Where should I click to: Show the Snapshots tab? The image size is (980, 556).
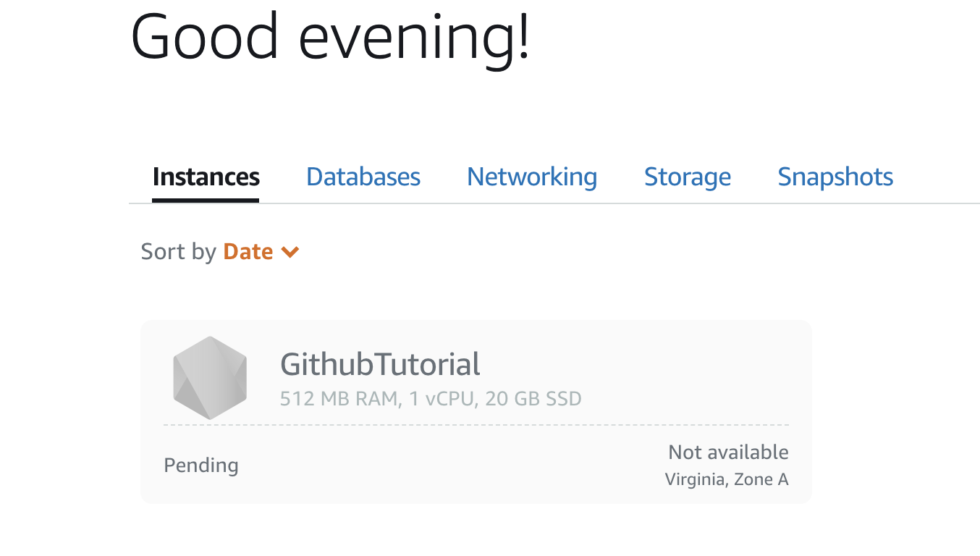(835, 177)
